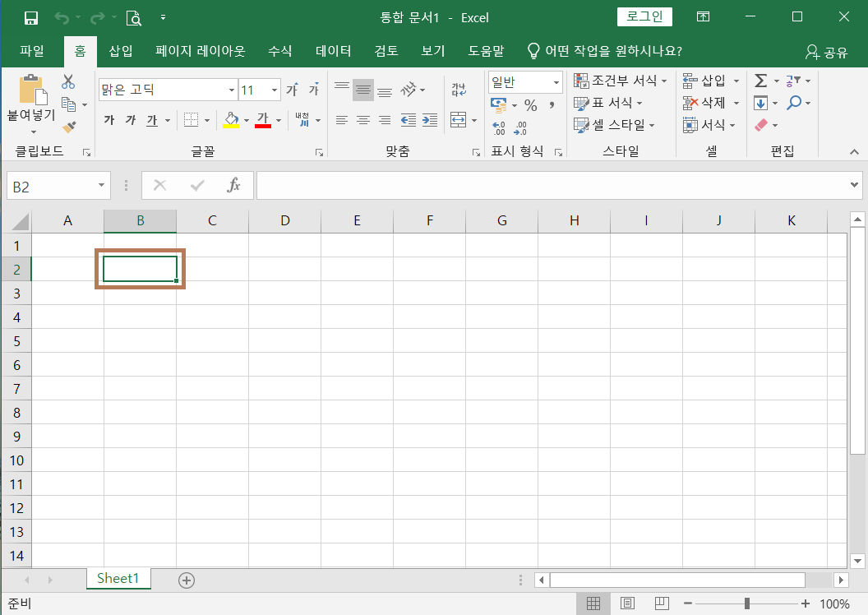Click the Cut scissors icon

(68, 82)
